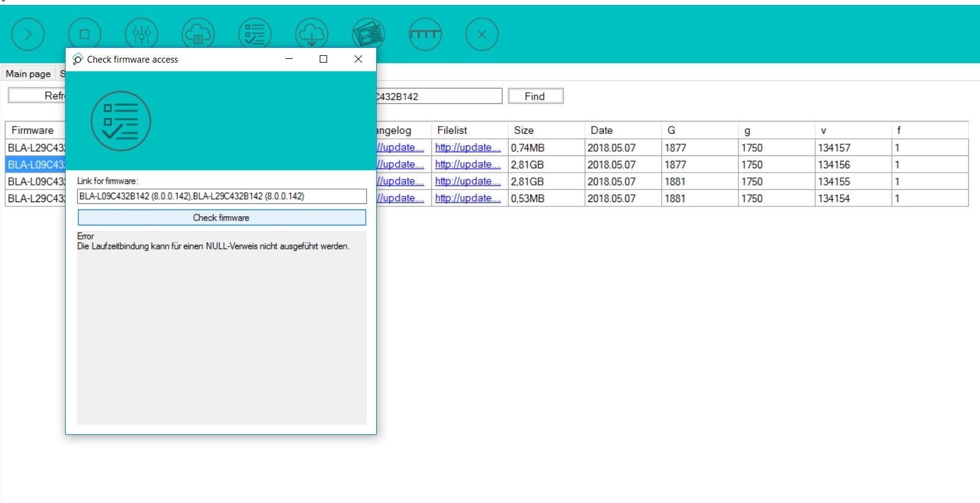Click the Size column header
The image size is (980, 503).
coord(546,130)
